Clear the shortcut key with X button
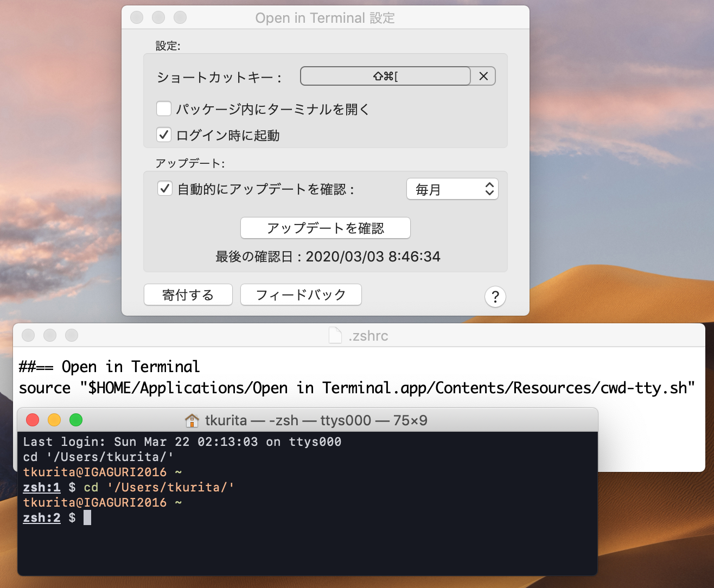The height and width of the screenshot is (588, 714). point(483,76)
